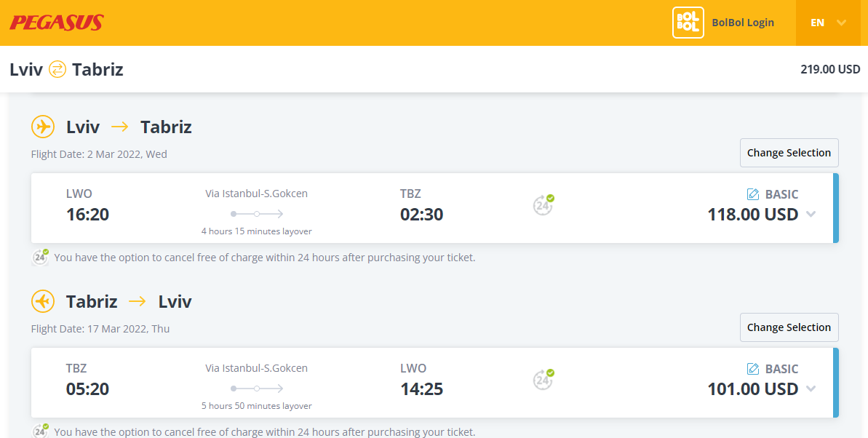The width and height of the screenshot is (868, 438).
Task: Click the Pegasus logo
Action: click(x=57, y=22)
